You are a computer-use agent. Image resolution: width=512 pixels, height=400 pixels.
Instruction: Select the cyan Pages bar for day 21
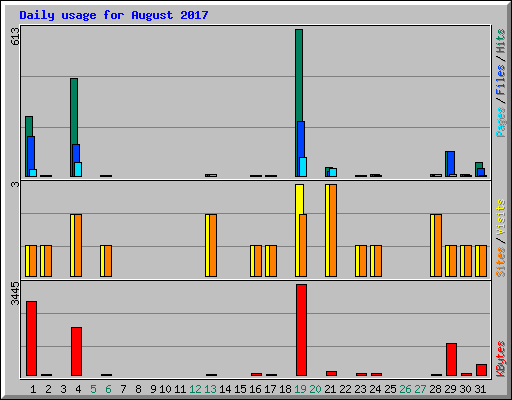(333, 172)
